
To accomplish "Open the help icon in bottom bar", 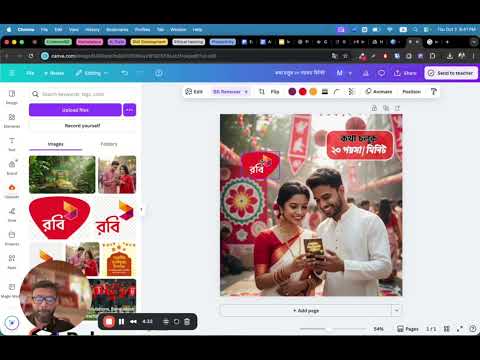I will pyautogui.click(x=472, y=329).
